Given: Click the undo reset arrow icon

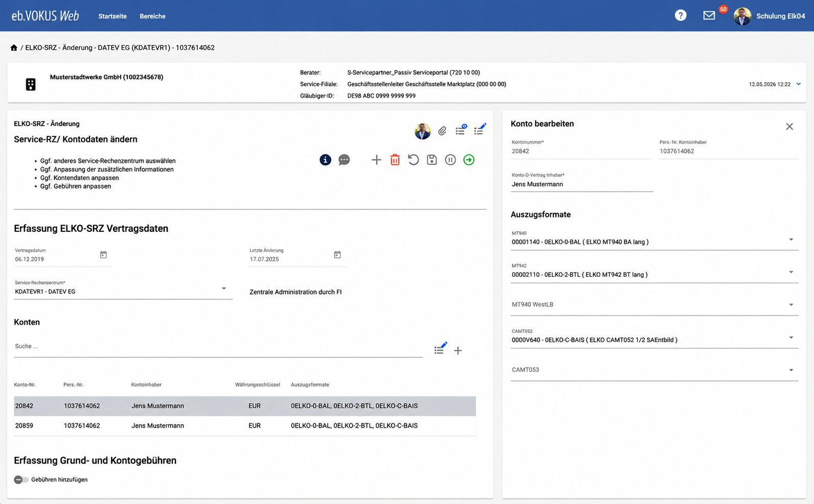Looking at the screenshot, I should click(413, 160).
